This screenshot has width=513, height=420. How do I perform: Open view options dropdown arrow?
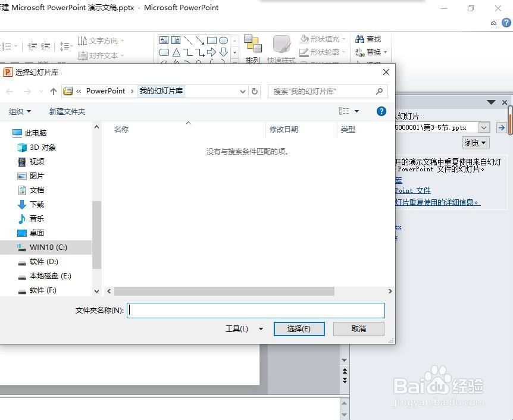pyautogui.click(x=356, y=111)
